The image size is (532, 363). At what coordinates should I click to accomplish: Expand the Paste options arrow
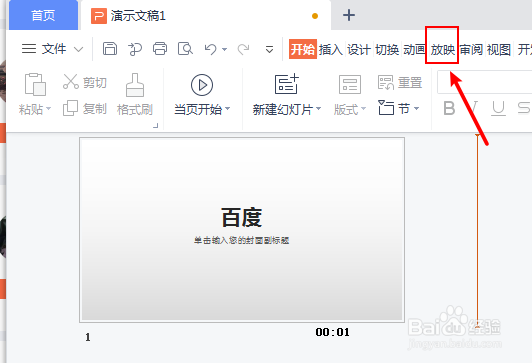coord(49,109)
